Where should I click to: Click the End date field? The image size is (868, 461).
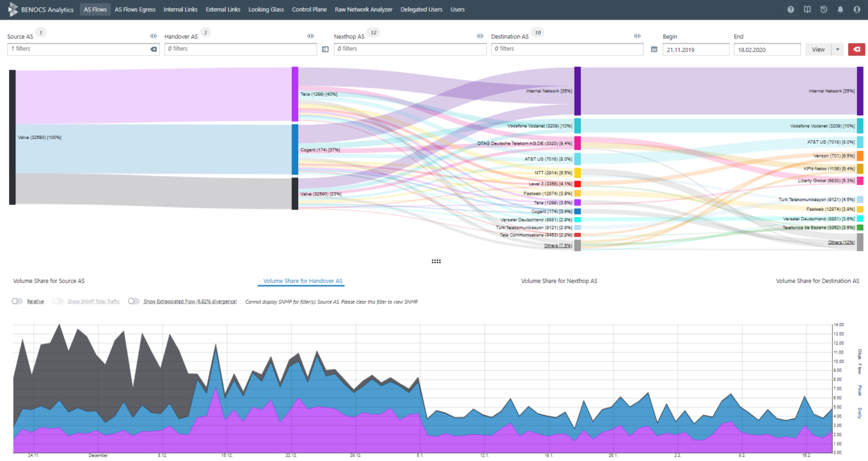767,49
